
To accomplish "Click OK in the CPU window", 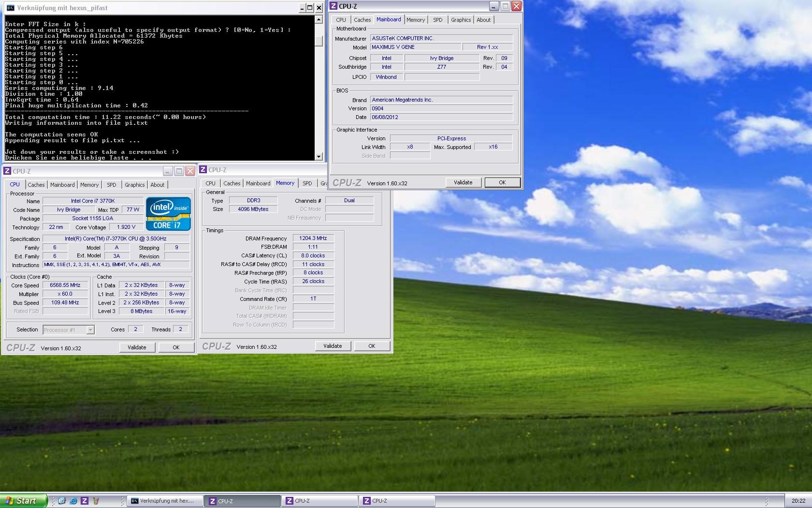I will 176,347.
